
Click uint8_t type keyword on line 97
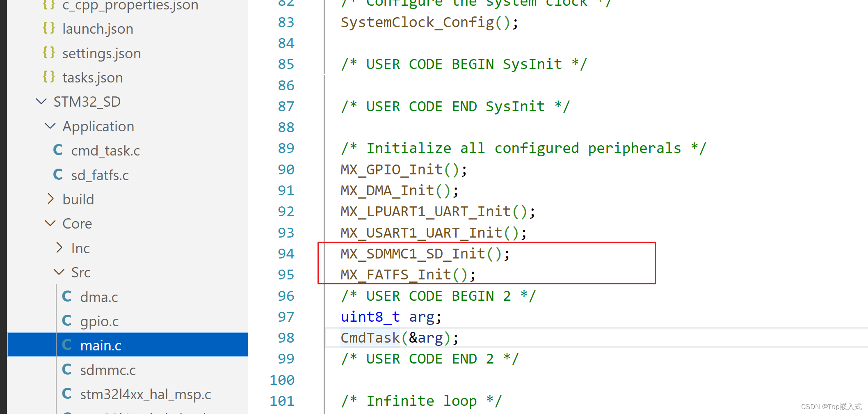tap(370, 317)
